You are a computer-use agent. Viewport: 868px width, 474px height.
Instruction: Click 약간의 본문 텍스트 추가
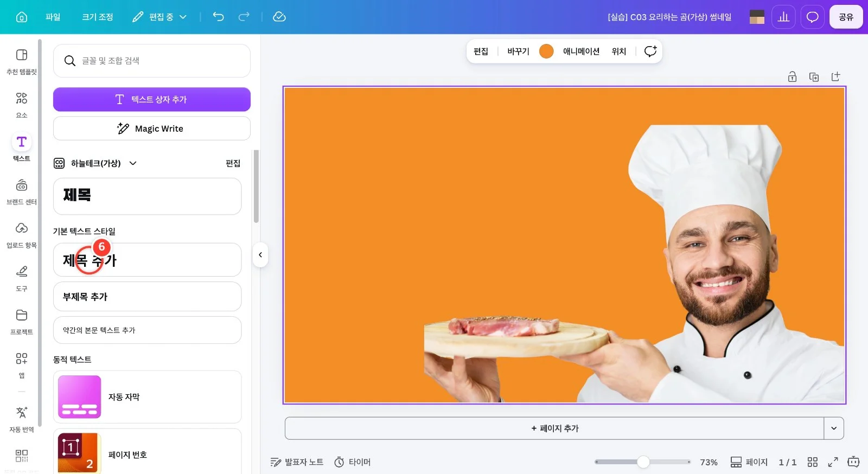pos(147,330)
